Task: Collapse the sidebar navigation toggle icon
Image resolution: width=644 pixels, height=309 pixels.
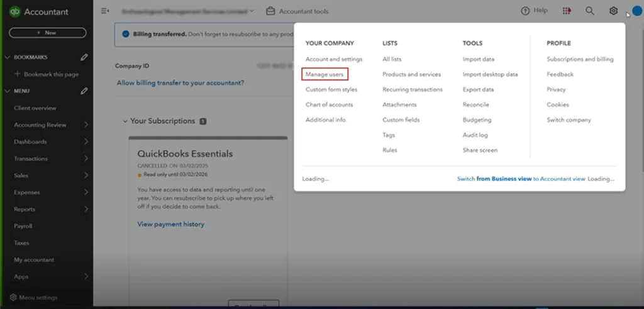Action: coord(105,11)
